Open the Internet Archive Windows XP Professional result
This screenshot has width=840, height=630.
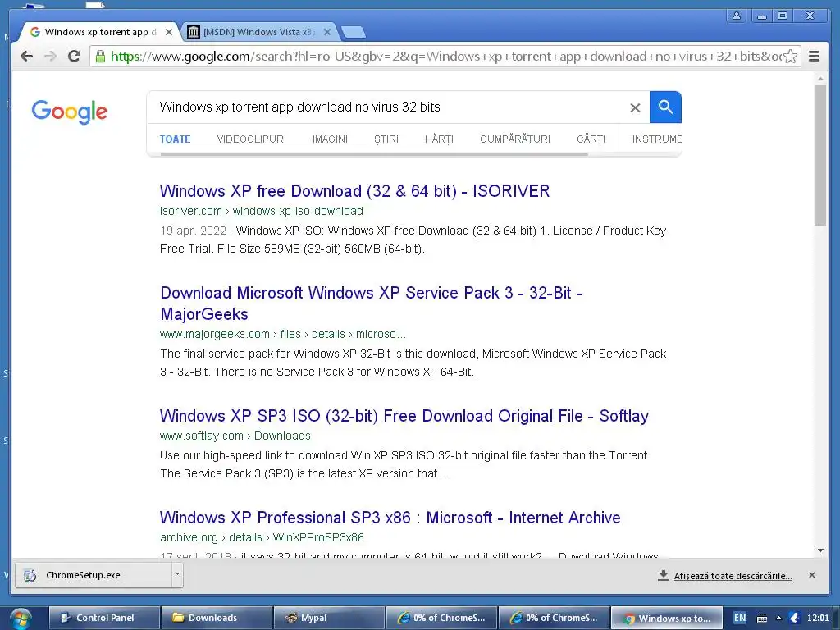coord(390,518)
